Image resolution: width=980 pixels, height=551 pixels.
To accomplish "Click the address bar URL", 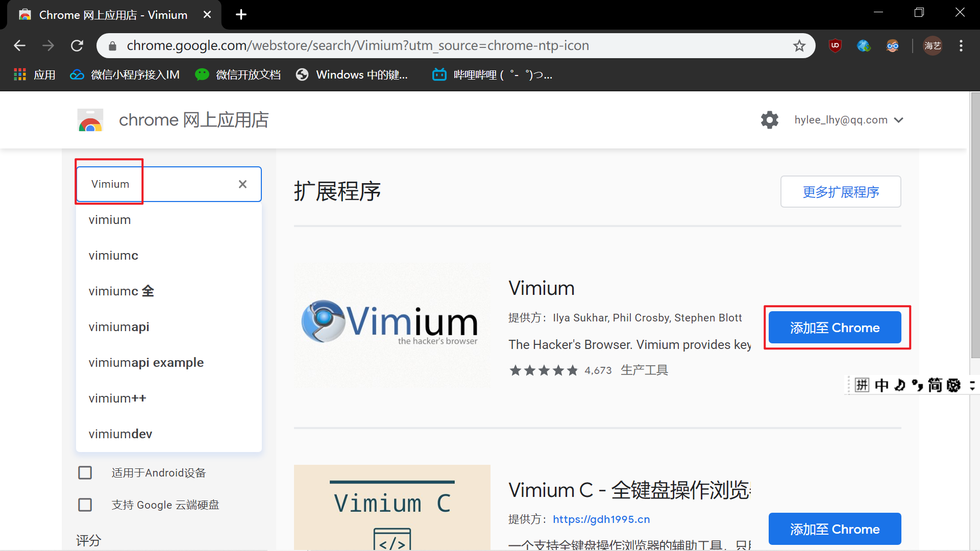I will point(358,45).
